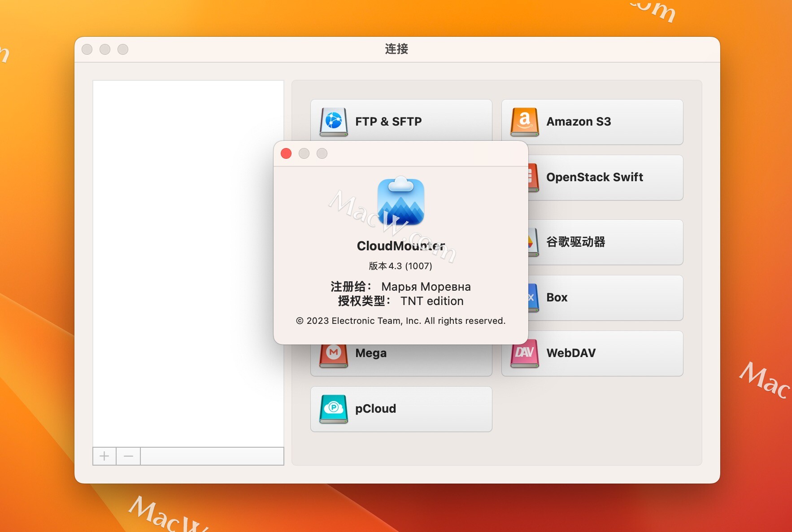Select the WebDAV connection icon
The height and width of the screenshot is (532, 792).
pyautogui.click(x=524, y=353)
